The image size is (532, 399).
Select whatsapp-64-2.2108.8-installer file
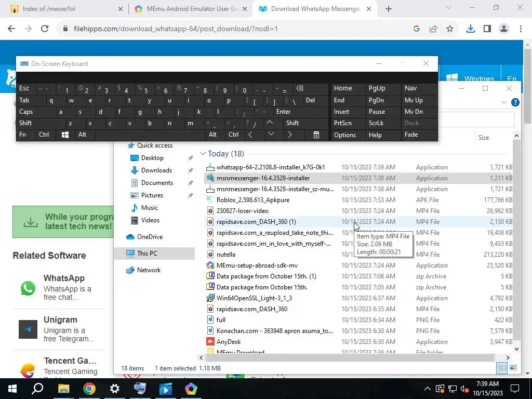(x=270, y=167)
